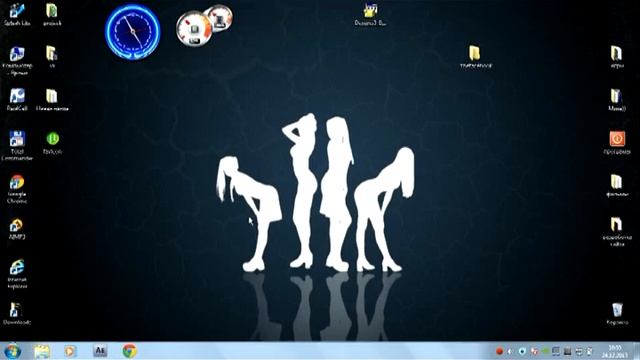Image resolution: width=640 pixels, height=360 pixels.
Task: Open the RaidCall desktop shortcut
Action: [17, 100]
